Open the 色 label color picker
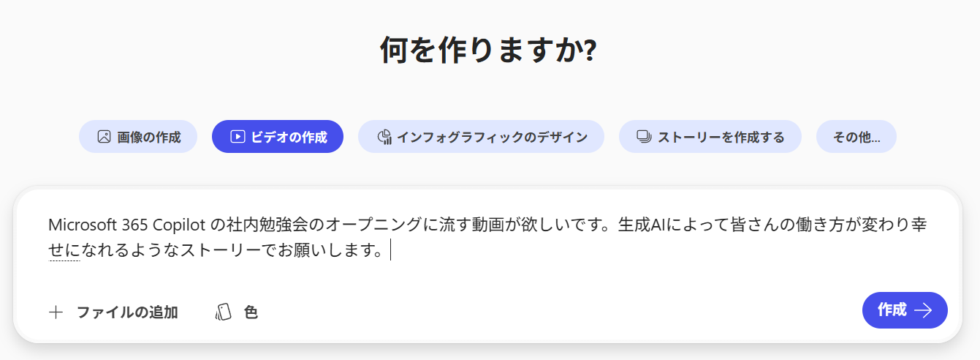Viewport: 980px width, 360px height. pos(251,312)
